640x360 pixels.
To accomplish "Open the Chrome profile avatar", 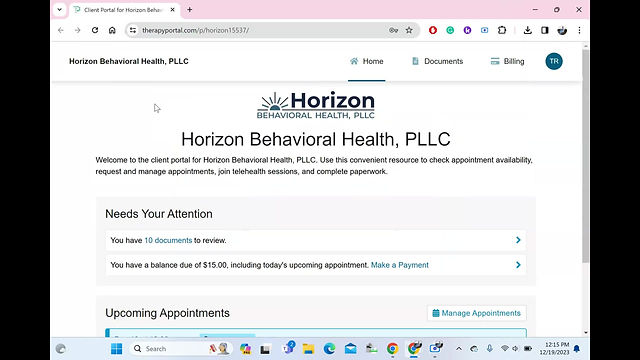I will [562, 30].
